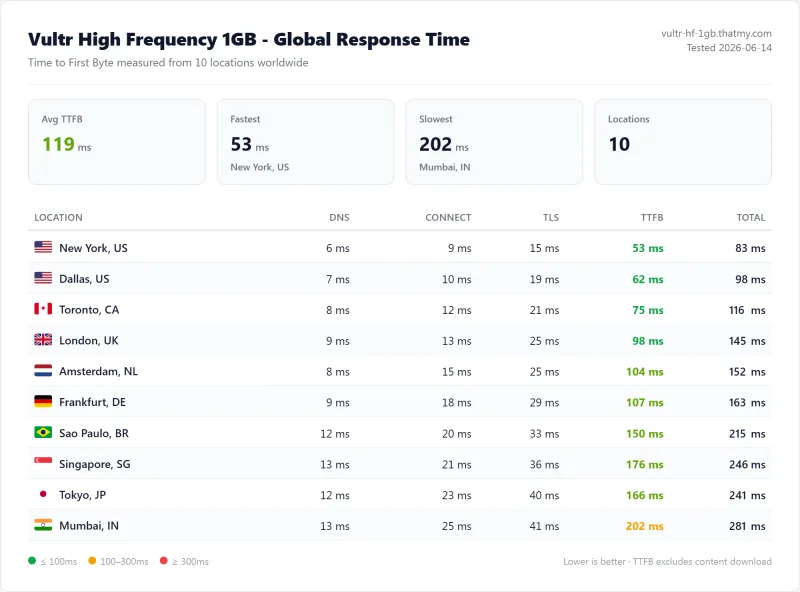Click the United States flag beside New York
Image resolution: width=800 pixels, height=592 pixels.
(43, 248)
